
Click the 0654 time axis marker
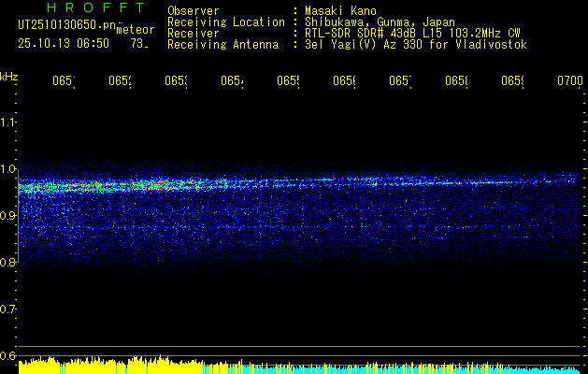click(x=232, y=81)
